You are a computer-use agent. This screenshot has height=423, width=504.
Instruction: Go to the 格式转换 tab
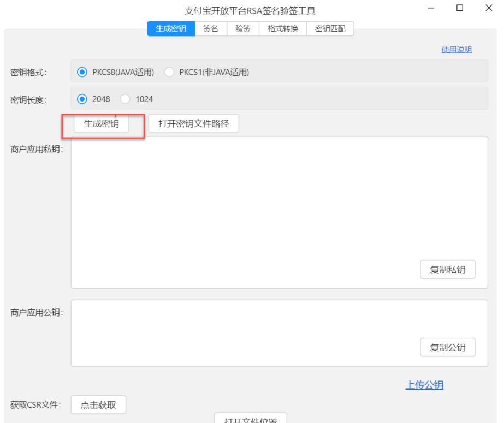tap(283, 28)
